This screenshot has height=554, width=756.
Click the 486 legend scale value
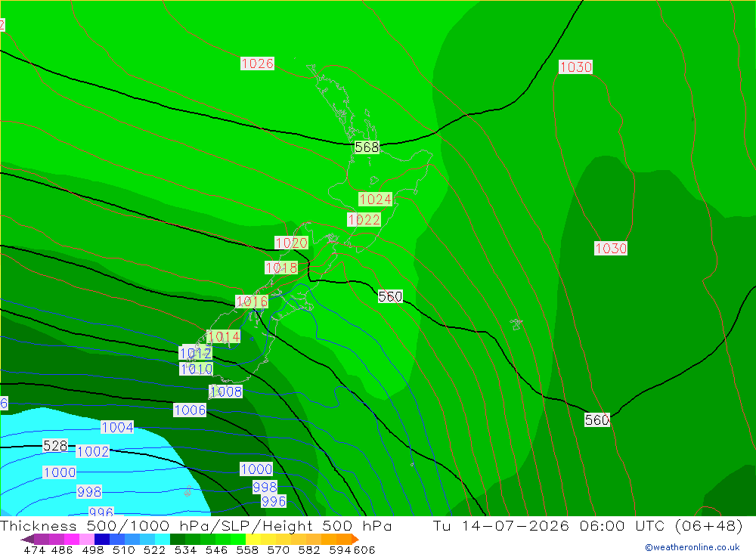click(62, 549)
